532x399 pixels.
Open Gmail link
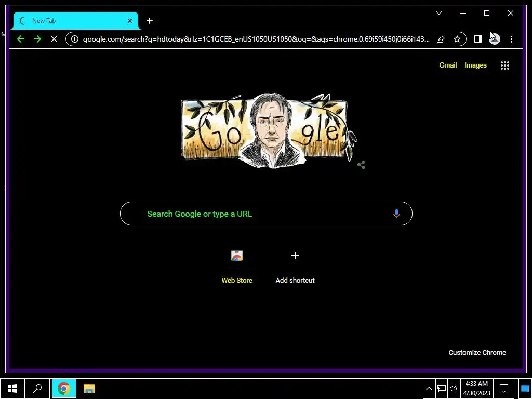pyautogui.click(x=448, y=65)
